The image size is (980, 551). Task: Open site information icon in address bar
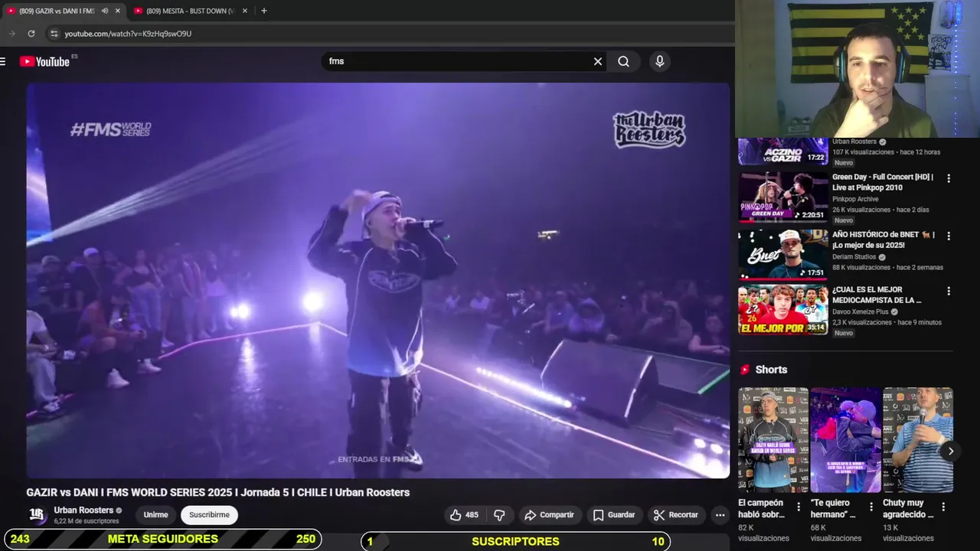point(54,34)
